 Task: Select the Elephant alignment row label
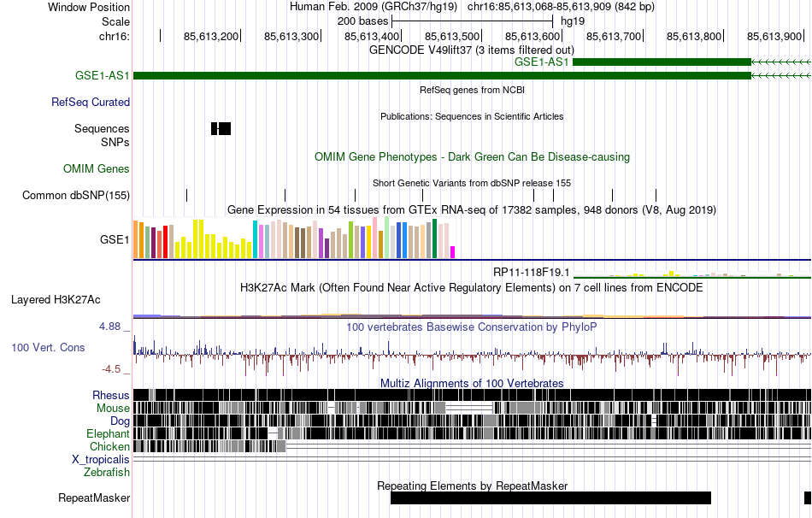[108, 434]
